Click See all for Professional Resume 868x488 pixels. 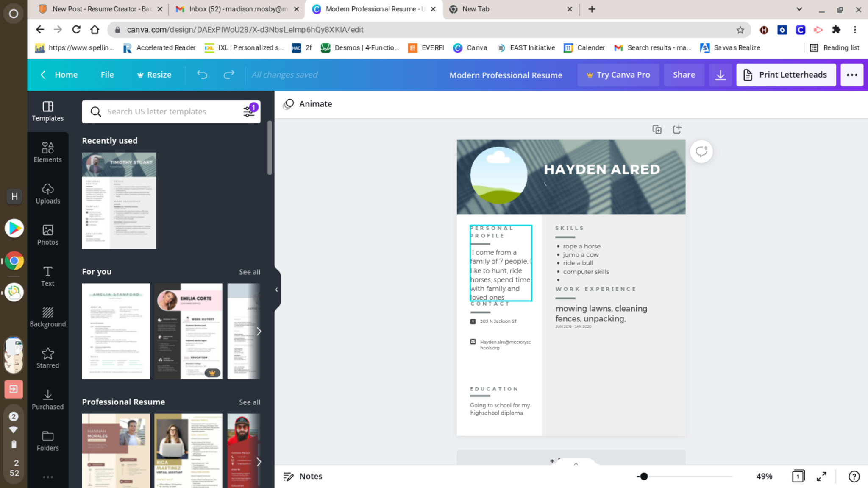click(249, 402)
